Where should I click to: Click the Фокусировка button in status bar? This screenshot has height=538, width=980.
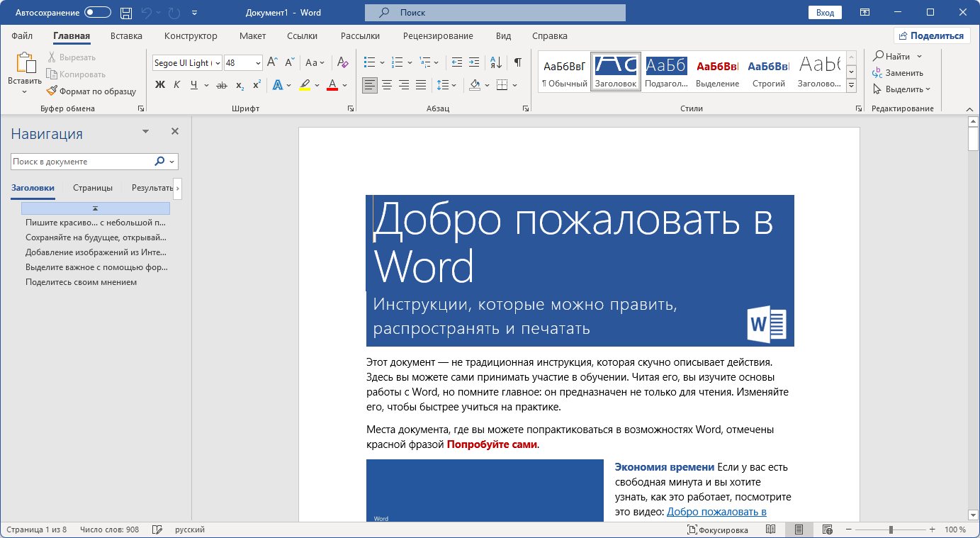pos(717,529)
